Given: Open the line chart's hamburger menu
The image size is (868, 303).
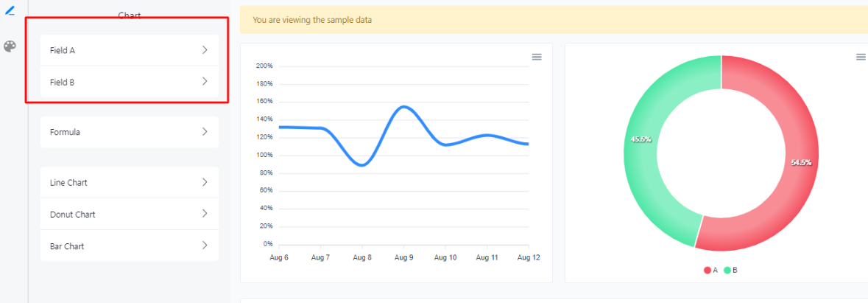Looking at the screenshot, I should (x=537, y=57).
